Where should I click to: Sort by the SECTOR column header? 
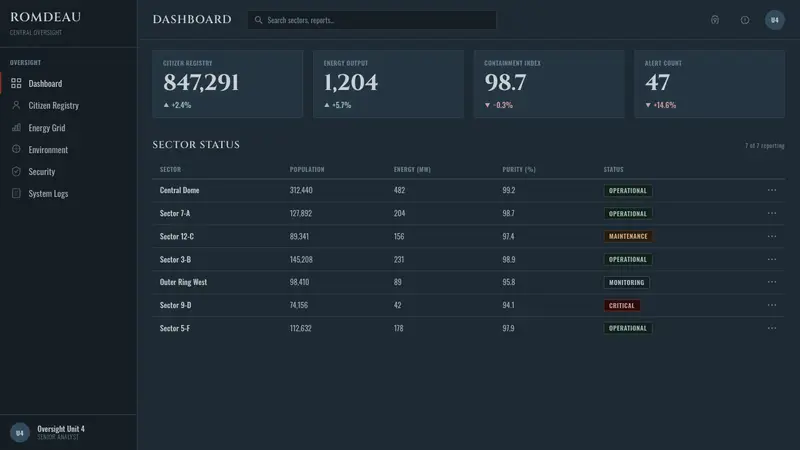170,169
